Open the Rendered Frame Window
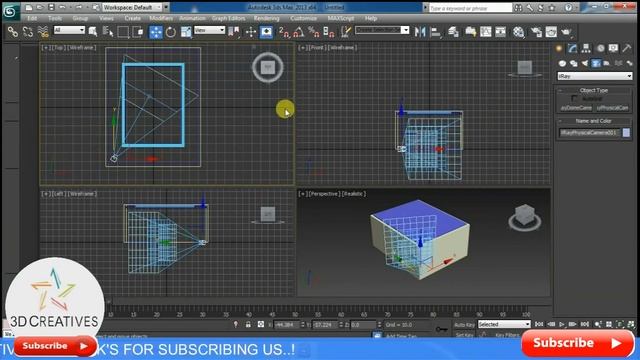Screen dimensions: 640x360 [551, 31]
